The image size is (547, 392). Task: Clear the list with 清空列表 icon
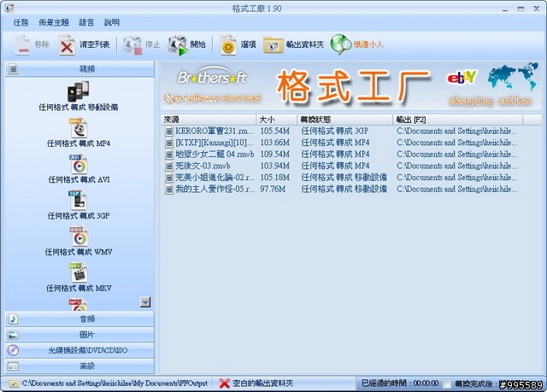click(67, 44)
